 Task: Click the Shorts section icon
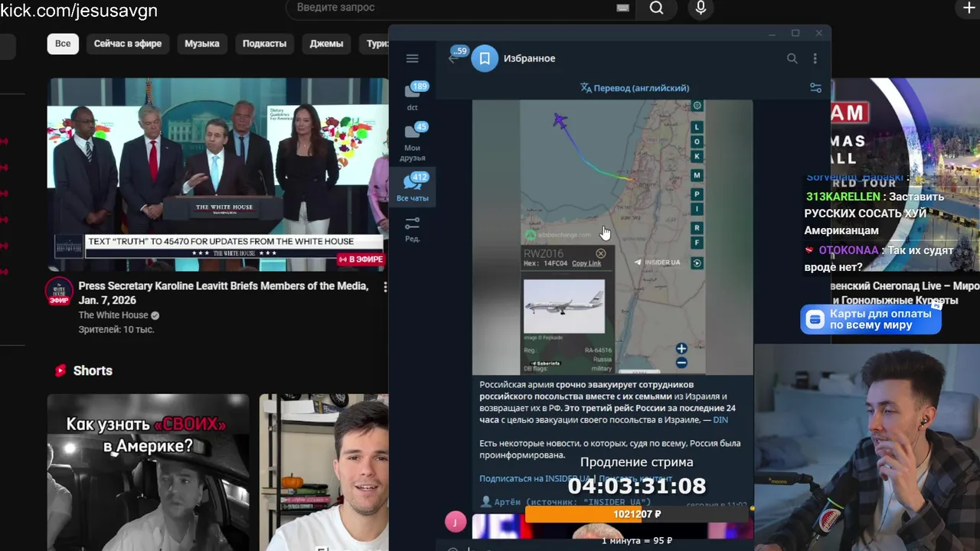tap(60, 370)
